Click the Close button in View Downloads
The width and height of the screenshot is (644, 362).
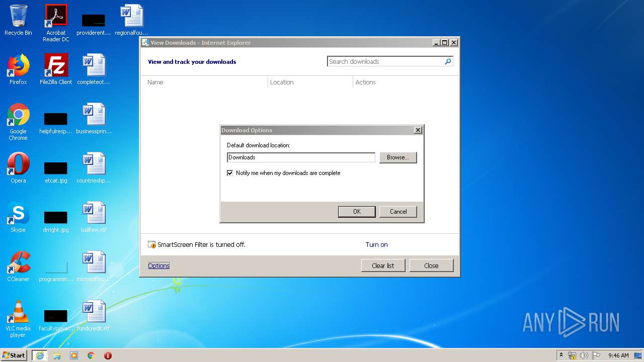431,265
